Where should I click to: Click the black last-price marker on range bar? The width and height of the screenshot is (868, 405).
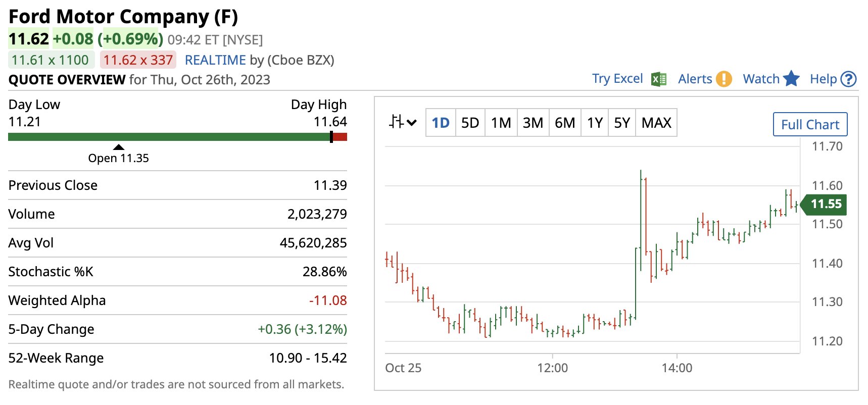pos(331,137)
